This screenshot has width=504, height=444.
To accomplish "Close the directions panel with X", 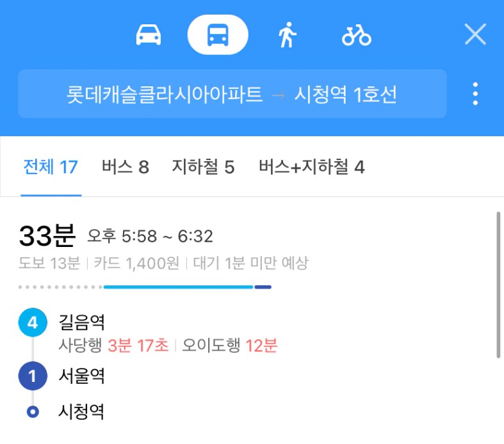I will 475,34.
